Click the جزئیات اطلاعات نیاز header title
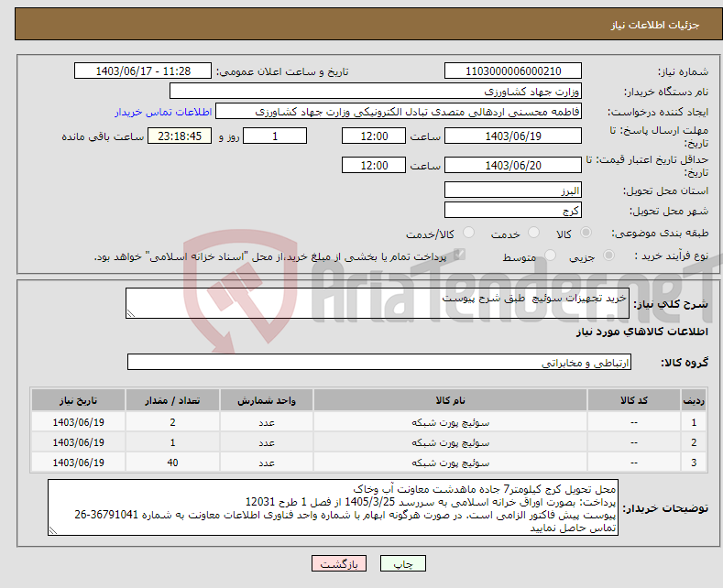 [655, 25]
